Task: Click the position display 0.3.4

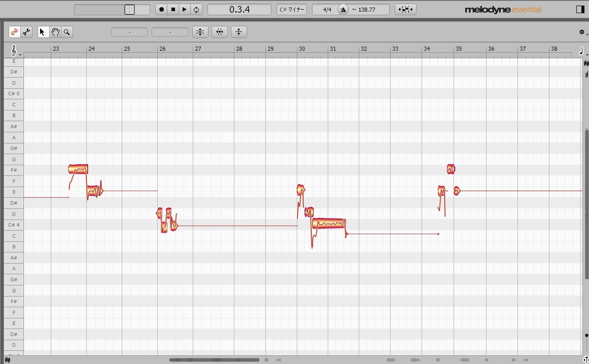Action: (x=239, y=10)
